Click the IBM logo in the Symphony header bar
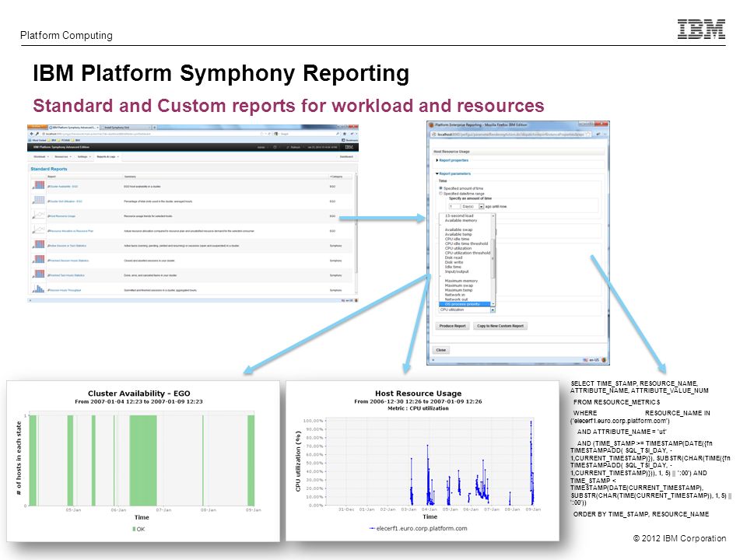 (x=349, y=147)
